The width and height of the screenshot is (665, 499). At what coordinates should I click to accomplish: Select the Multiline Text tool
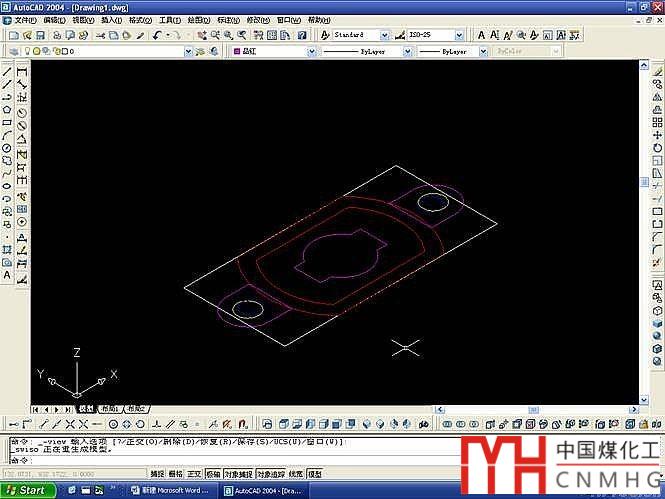click(x=7, y=274)
